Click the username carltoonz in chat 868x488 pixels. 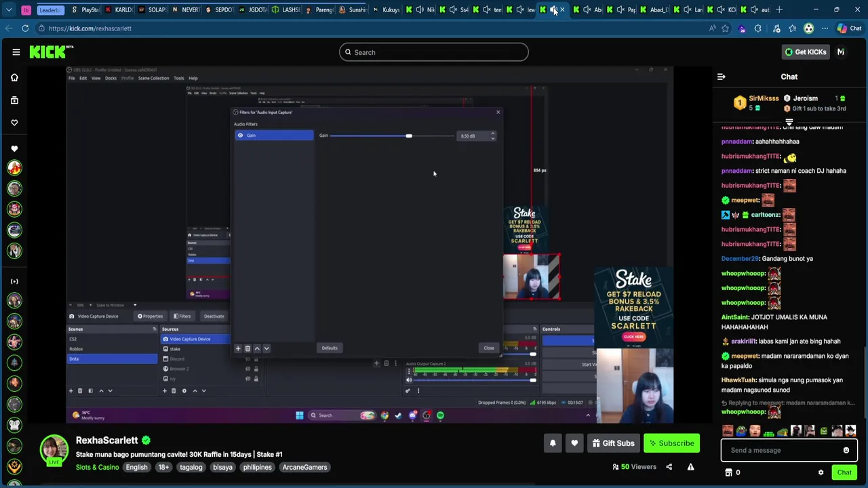pos(765,215)
